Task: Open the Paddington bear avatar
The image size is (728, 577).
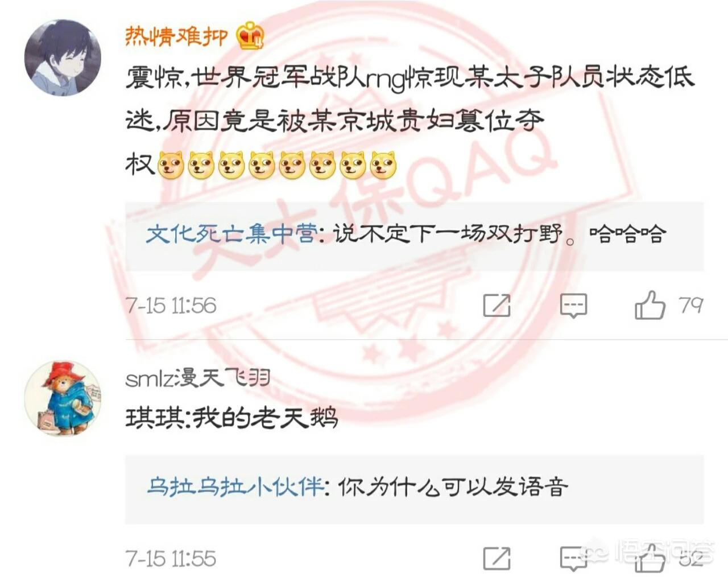Action: pyautogui.click(x=63, y=398)
